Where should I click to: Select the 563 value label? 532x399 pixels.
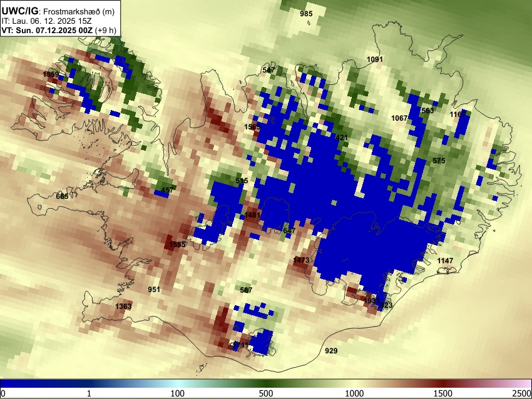(427, 111)
